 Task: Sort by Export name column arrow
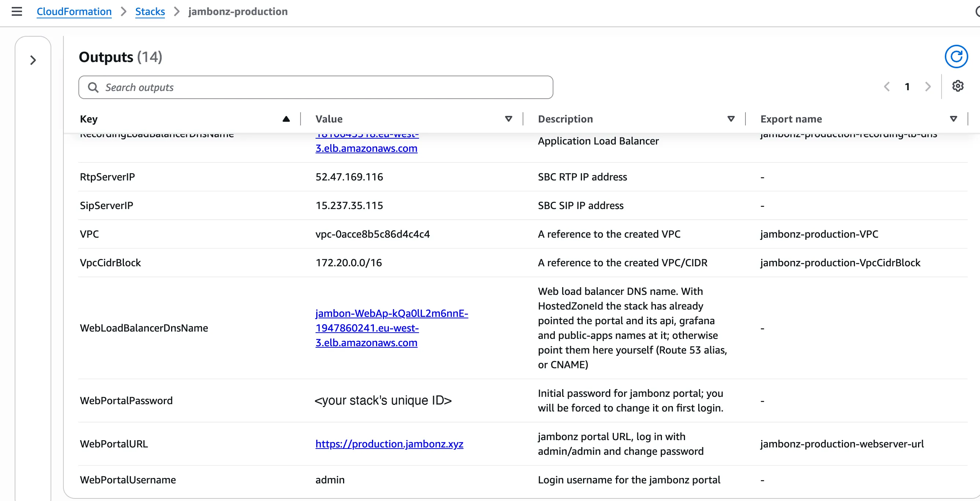953,119
